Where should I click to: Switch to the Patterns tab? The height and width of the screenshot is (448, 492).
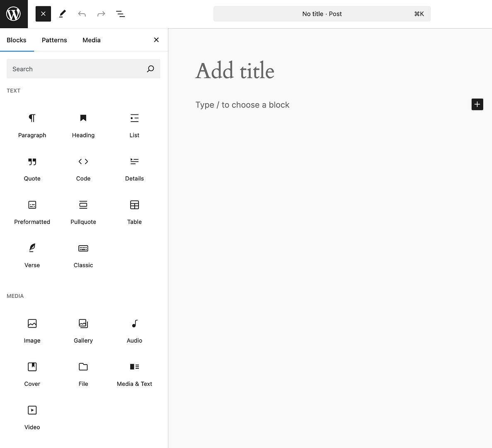click(54, 40)
